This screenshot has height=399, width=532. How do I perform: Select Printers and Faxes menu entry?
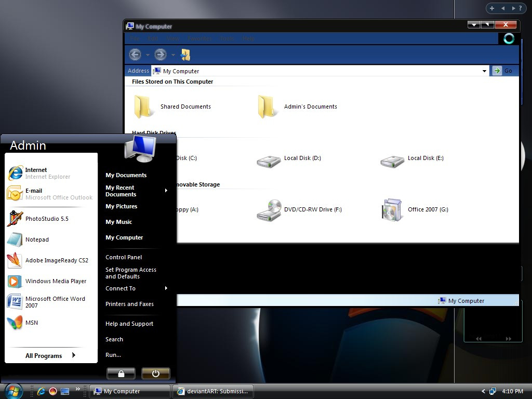pyautogui.click(x=129, y=304)
